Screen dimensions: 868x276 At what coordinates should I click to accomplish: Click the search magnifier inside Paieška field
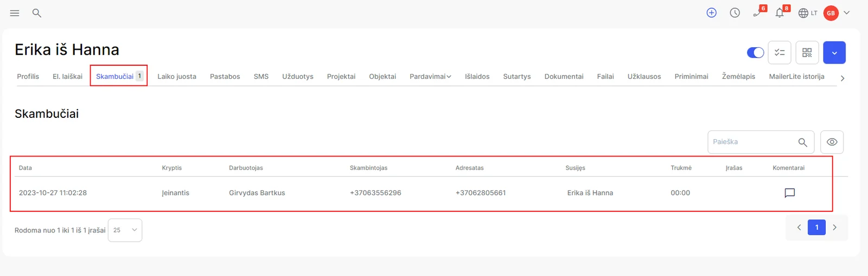click(803, 142)
